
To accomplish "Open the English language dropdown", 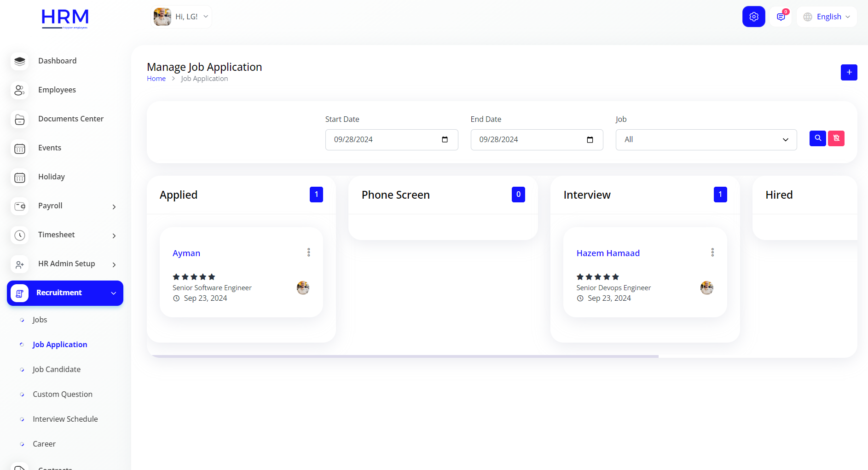I will coord(827,17).
